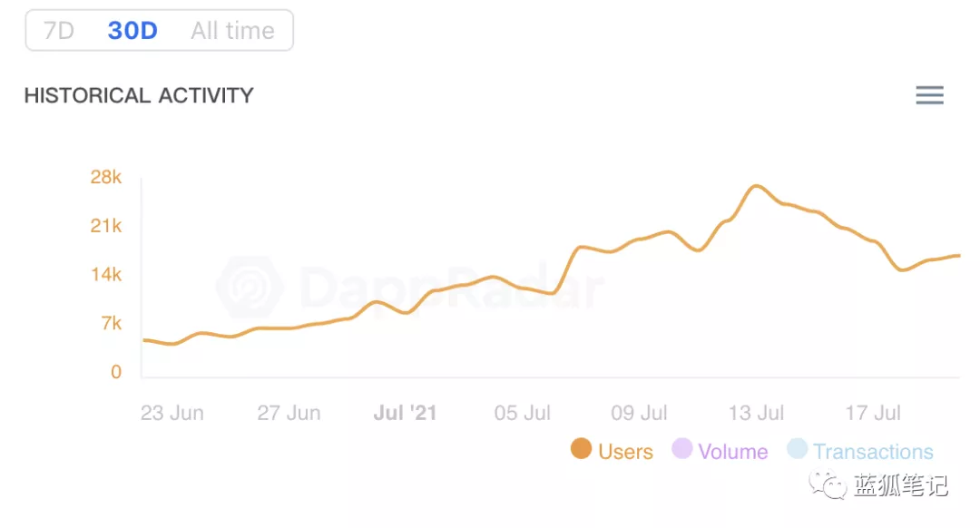Click the Historical Activity heading
Screen dimensions: 980x528
point(139,95)
